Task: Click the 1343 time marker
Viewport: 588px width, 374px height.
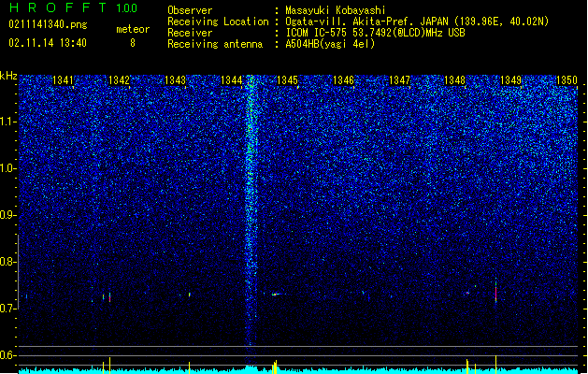Action: [x=175, y=80]
